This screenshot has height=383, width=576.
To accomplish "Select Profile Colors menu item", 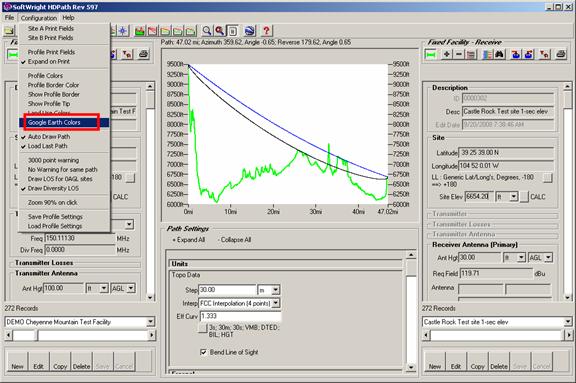I will (64, 76).
